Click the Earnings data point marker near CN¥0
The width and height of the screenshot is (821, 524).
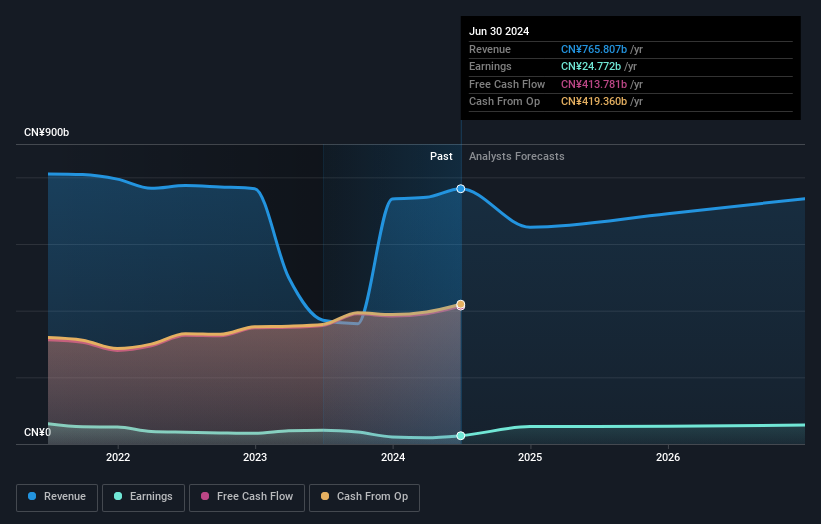pyautogui.click(x=461, y=436)
